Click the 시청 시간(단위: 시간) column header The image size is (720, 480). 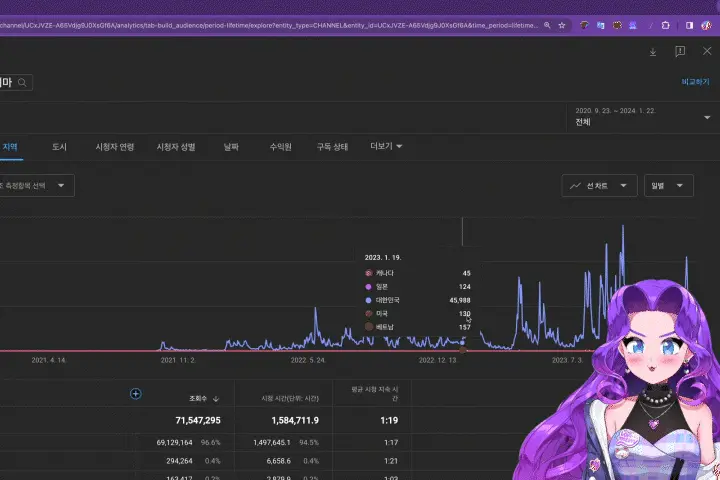pyautogui.click(x=290, y=399)
